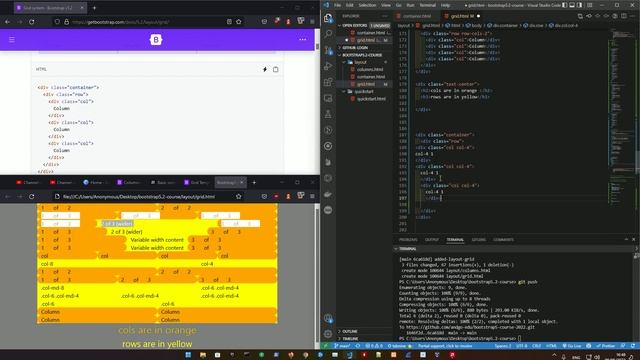Open Remote Explorer icon in VS Code activity bar
The image size is (640, 360).
(x=328, y=98)
